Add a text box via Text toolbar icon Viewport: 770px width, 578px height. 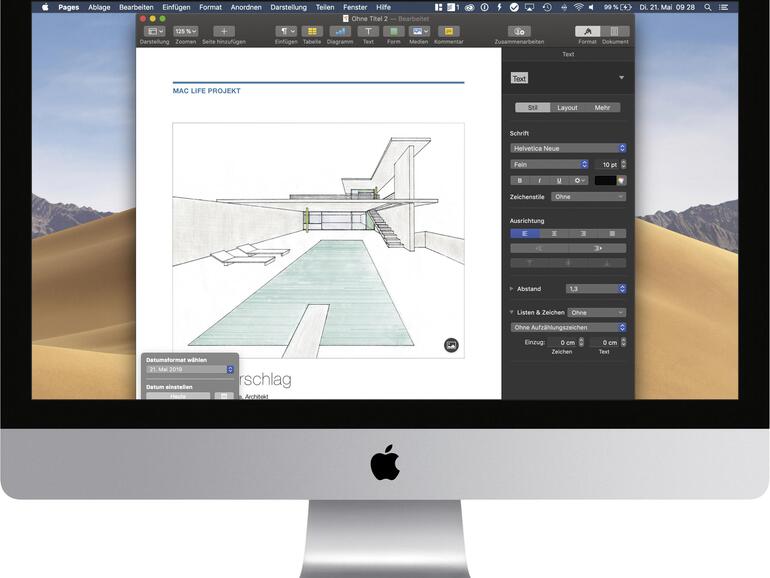coord(368,31)
